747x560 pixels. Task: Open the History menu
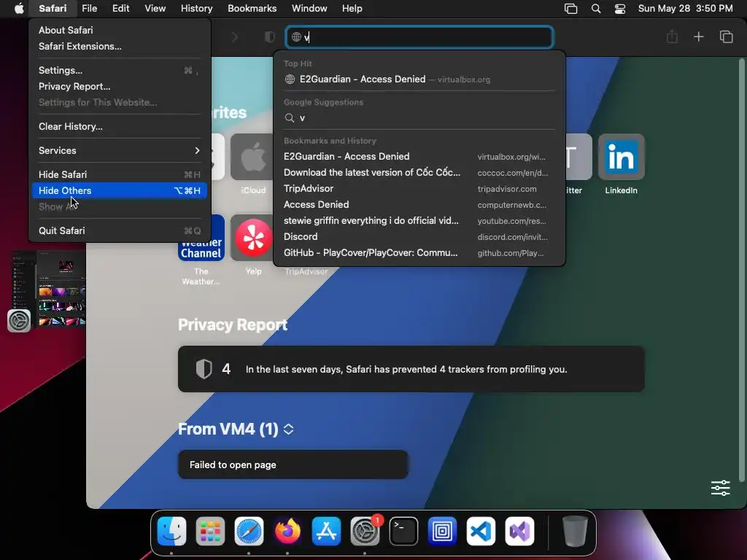coord(196,9)
